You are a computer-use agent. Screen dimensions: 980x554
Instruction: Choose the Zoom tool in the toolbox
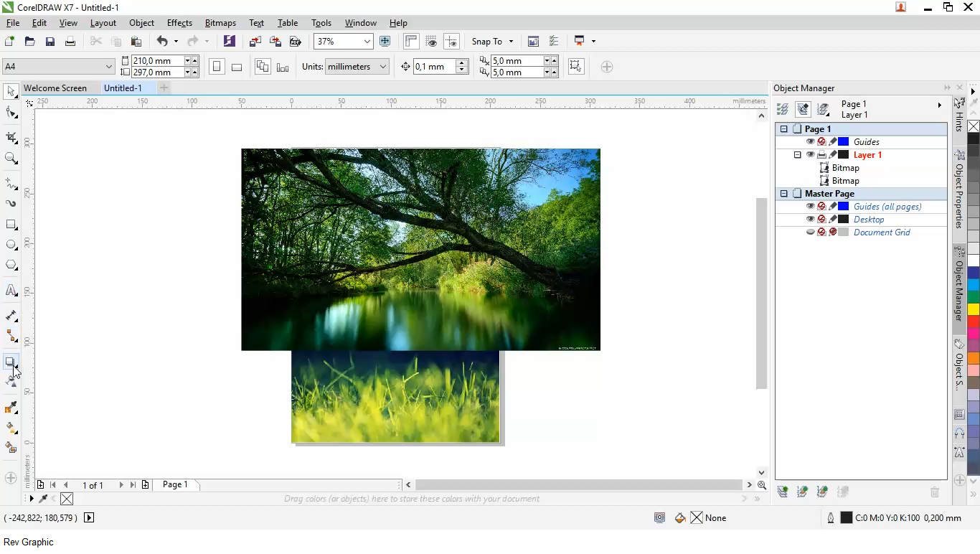coord(11,158)
